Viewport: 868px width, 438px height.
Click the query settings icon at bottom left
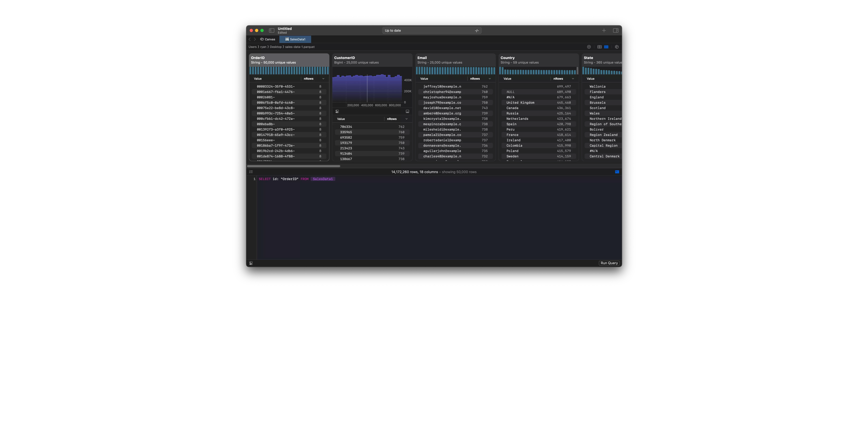[x=251, y=263]
